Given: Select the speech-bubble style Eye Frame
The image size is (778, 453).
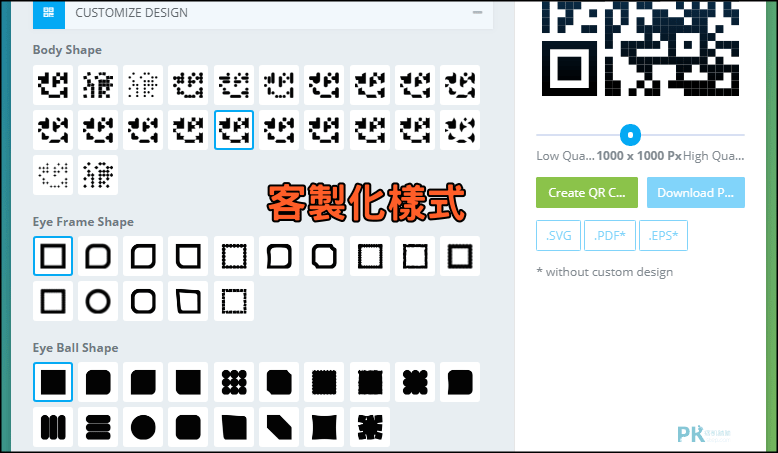Looking at the screenshot, I should tap(279, 256).
